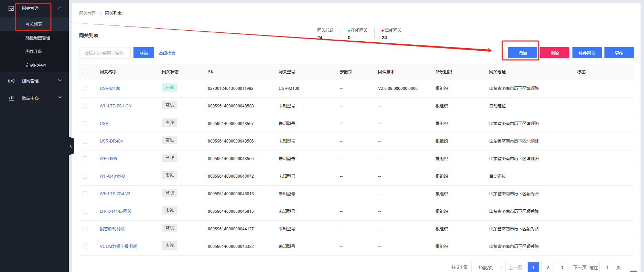Click the 转移网关 button
The height and width of the screenshot is (272, 644).
[x=587, y=53]
